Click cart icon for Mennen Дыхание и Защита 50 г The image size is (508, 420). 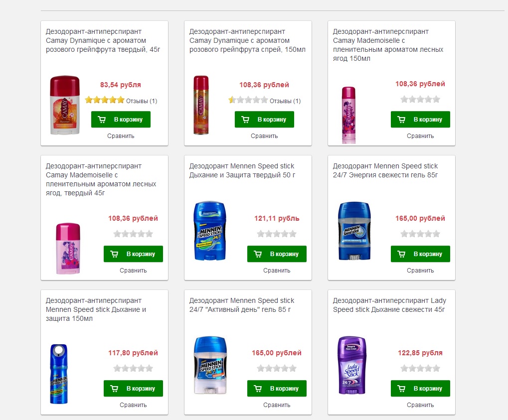point(258,254)
